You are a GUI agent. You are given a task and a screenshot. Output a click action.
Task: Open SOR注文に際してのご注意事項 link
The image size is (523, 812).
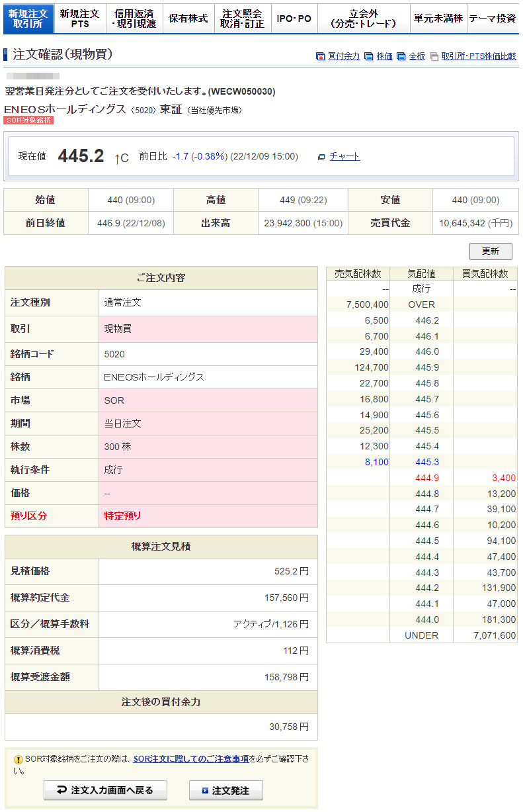tap(190, 759)
